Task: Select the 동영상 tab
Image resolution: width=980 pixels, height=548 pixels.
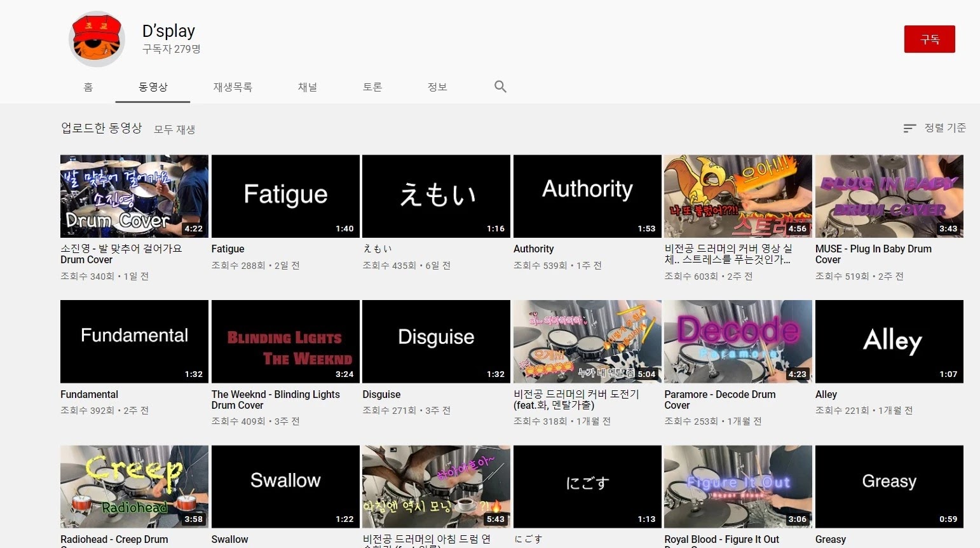Action: 153,87
